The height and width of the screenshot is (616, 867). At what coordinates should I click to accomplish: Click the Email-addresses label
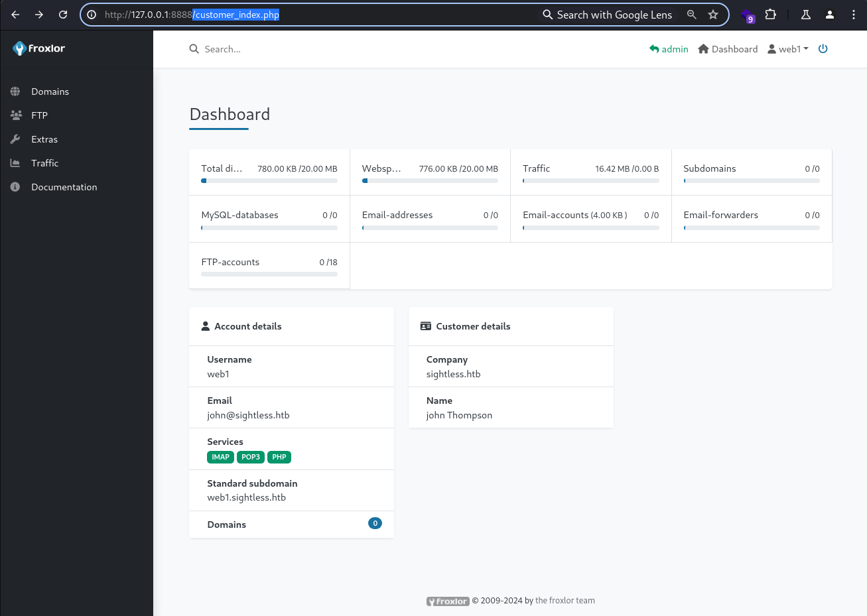coord(397,215)
